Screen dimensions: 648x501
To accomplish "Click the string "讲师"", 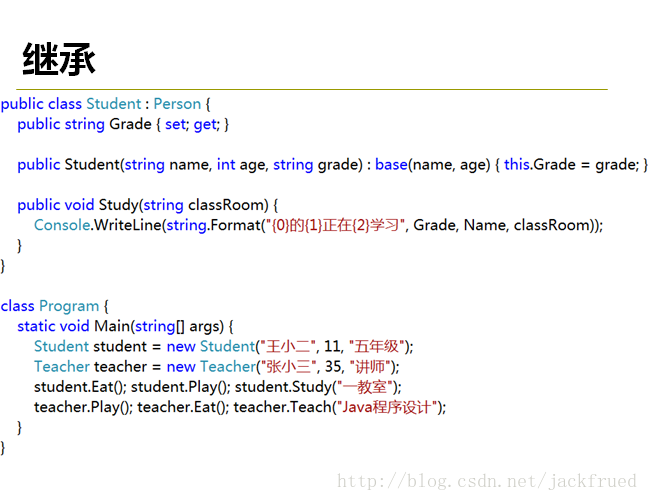I will tap(370, 367).
